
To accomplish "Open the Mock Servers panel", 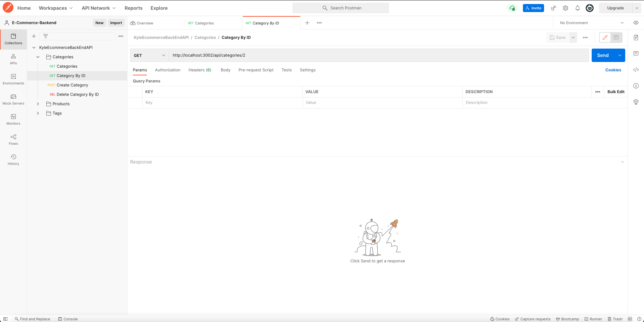I will point(13,99).
